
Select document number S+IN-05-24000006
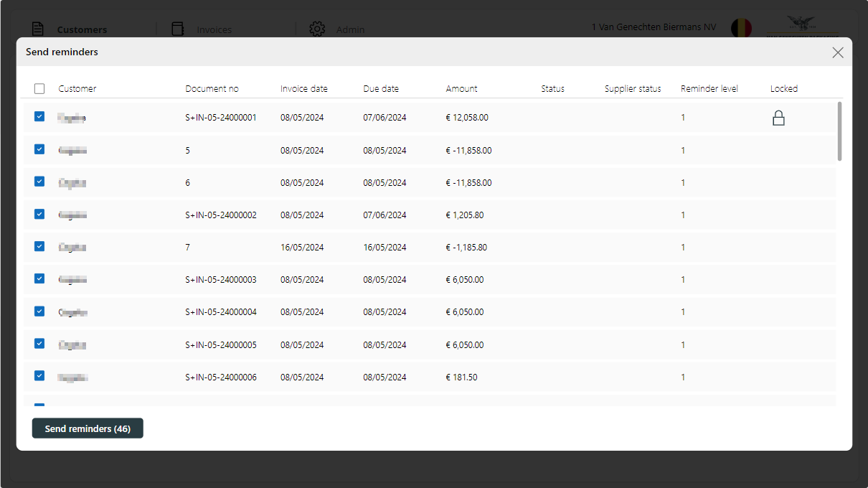click(221, 377)
